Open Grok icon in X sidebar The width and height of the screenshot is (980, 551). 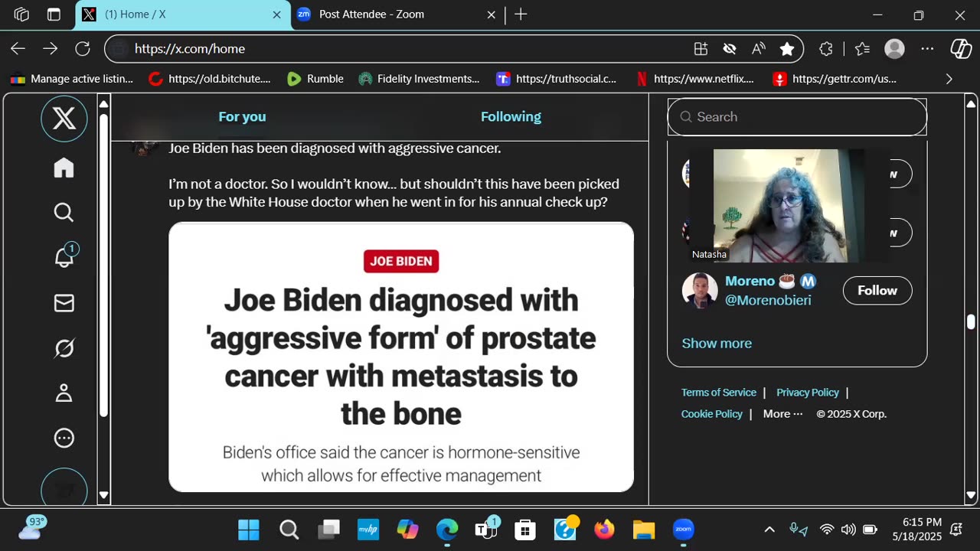click(x=64, y=348)
